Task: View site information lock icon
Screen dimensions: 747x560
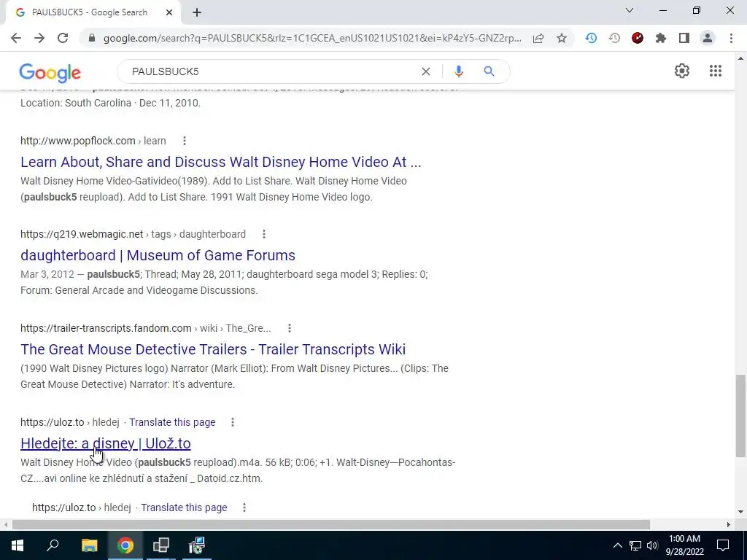Action: (92, 38)
